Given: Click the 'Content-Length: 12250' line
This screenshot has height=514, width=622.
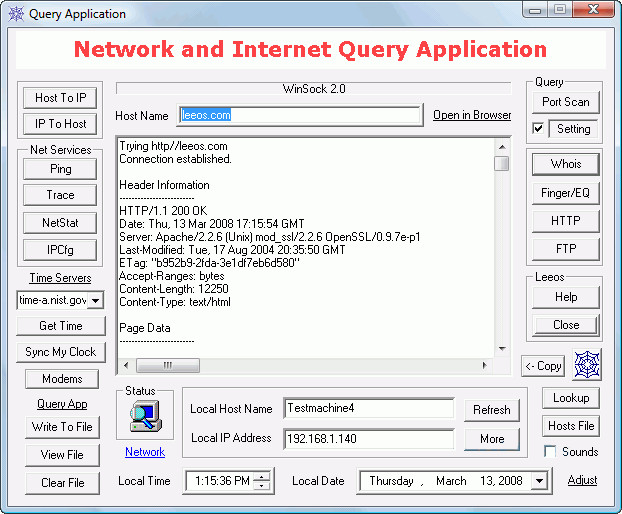Looking at the screenshot, I should (174, 289).
